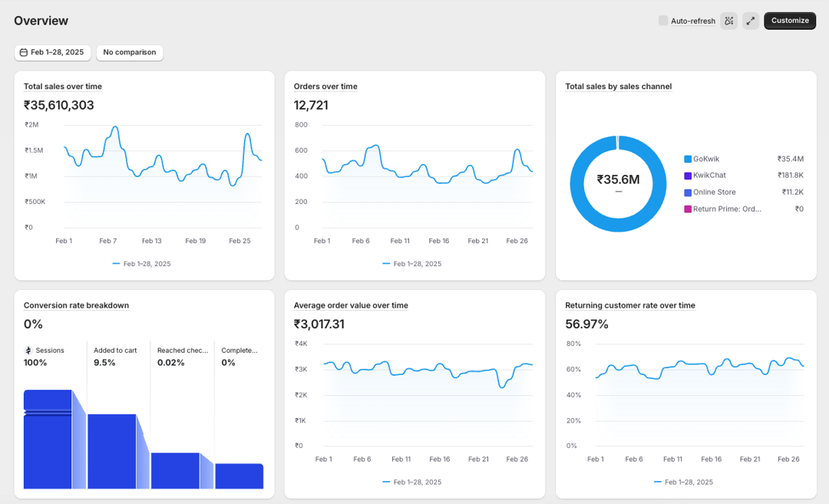Click the celebration confetti icon button
The width and height of the screenshot is (829, 504).
pyautogui.click(x=728, y=21)
